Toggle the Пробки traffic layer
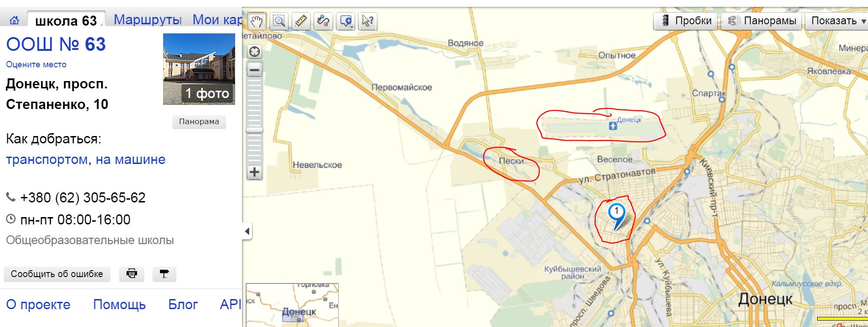 pos(686,21)
